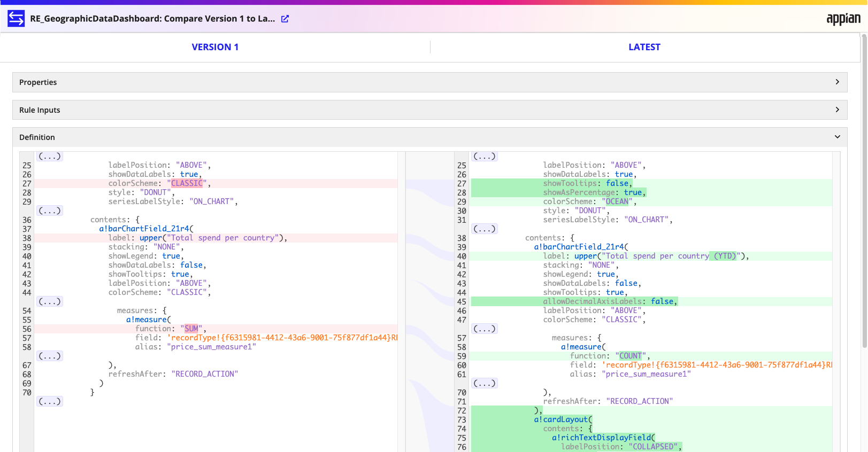The image size is (868, 452).
Task: Click the RE_GeographicDataDashboard comparison title
Action: [x=152, y=19]
